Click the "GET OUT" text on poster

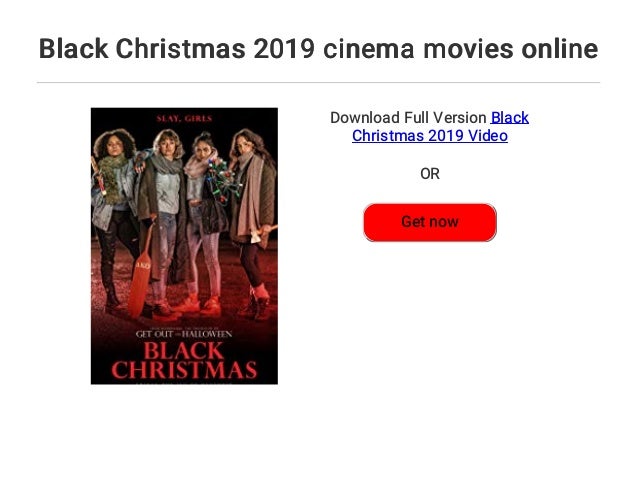point(155,334)
